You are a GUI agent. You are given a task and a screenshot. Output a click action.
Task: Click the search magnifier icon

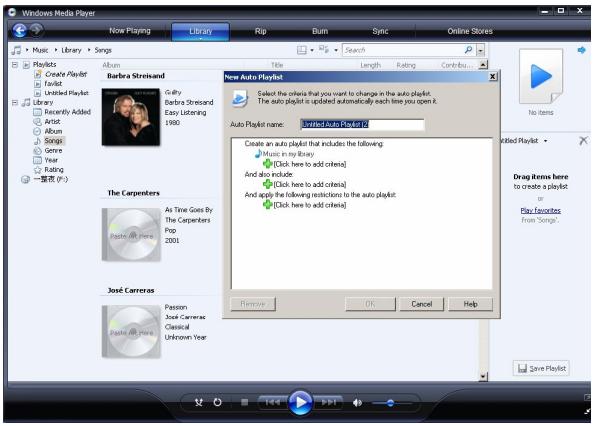coord(468,50)
